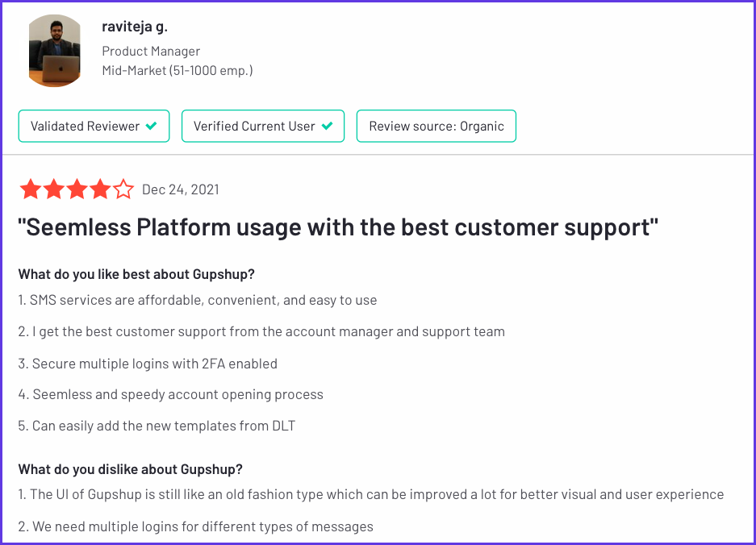Select the line about multiple logins for messages
This screenshot has width=756, height=545.
196,526
